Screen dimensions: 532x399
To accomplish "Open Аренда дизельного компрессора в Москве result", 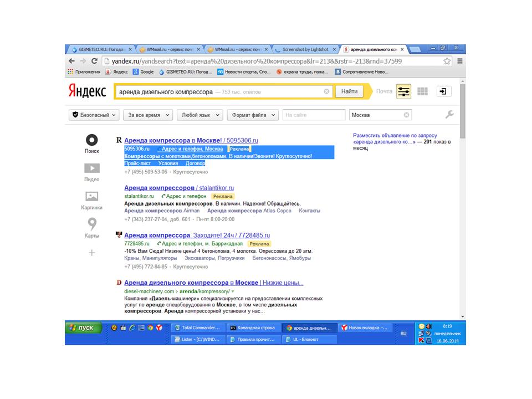I will point(214,283).
